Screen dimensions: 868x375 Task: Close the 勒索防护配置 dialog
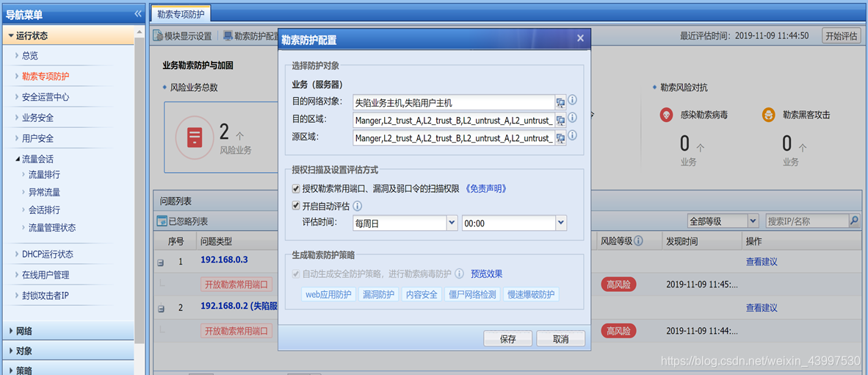[x=580, y=39]
